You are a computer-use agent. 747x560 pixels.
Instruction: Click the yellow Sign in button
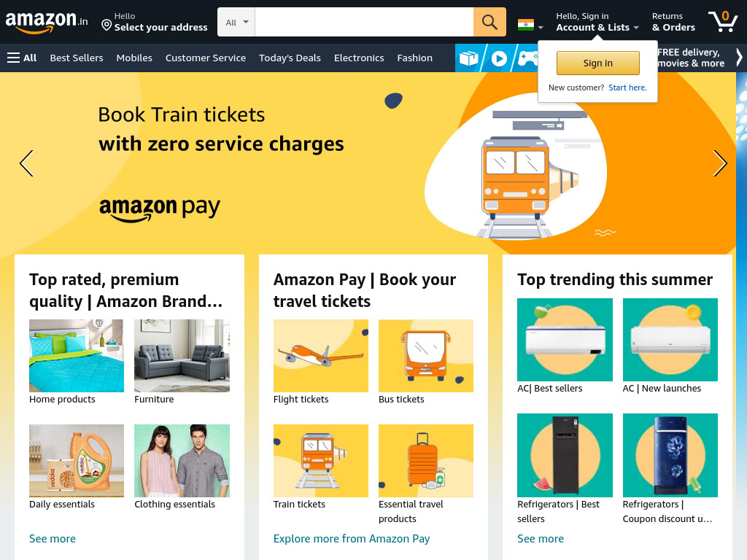(x=598, y=63)
